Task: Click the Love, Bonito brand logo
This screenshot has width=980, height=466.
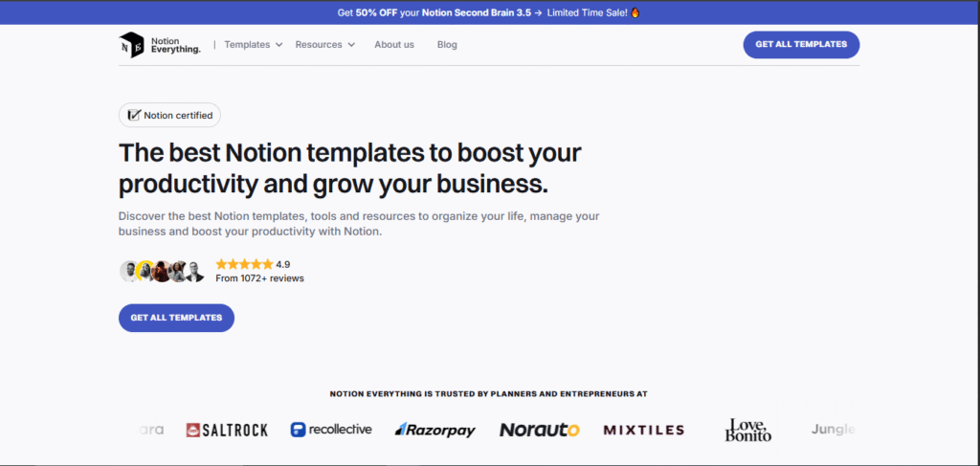Action: (748, 430)
